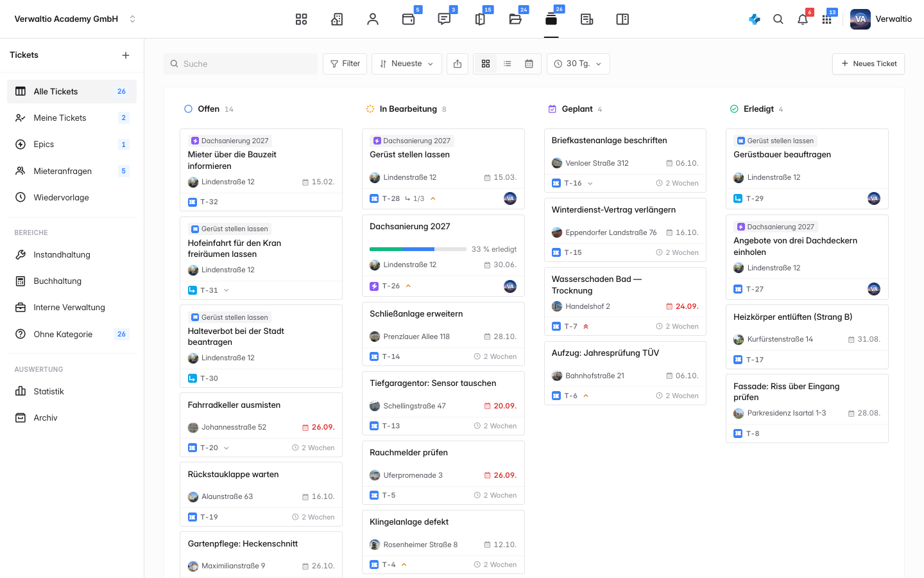
Task: Open the wallet icon with badge 5
Action: pyautogui.click(x=408, y=19)
